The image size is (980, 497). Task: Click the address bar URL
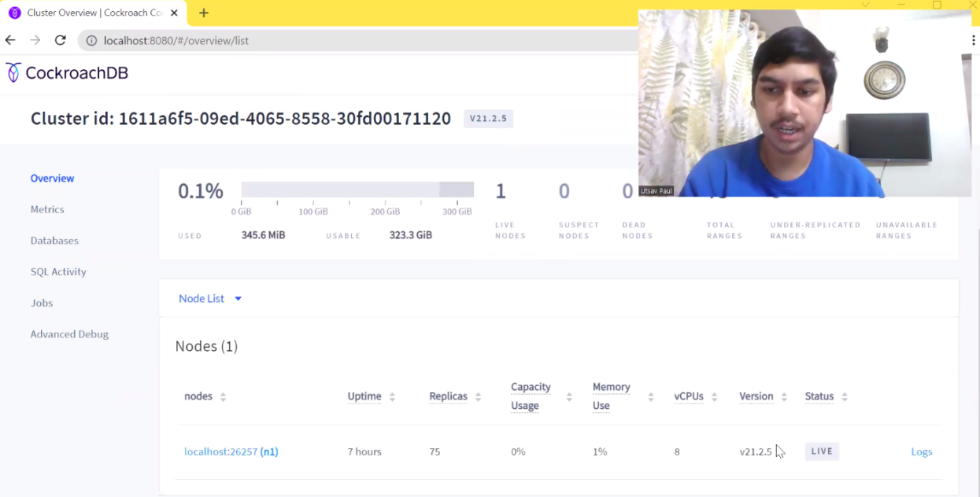click(176, 40)
